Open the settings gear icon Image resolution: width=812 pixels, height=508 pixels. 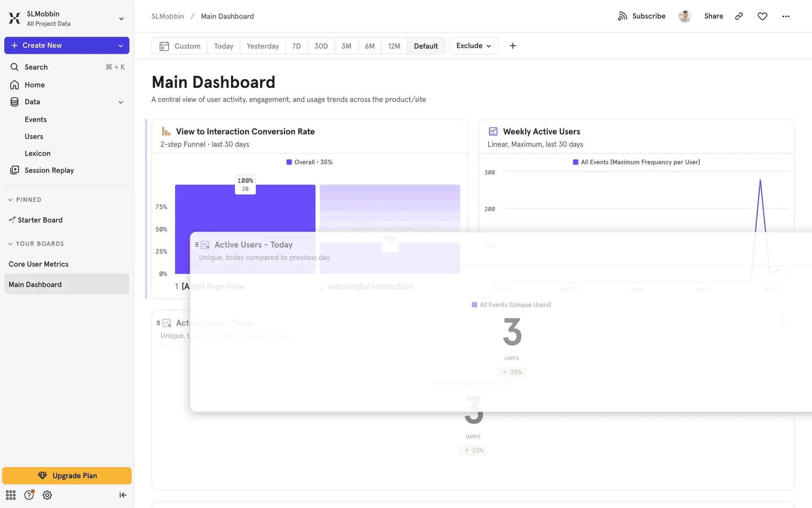(47, 495)
